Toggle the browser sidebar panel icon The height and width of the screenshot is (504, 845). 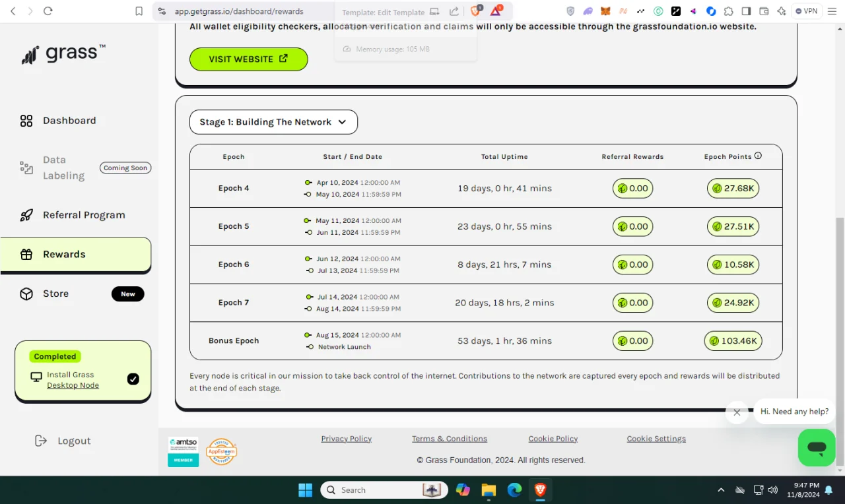[x=746, y=11]
